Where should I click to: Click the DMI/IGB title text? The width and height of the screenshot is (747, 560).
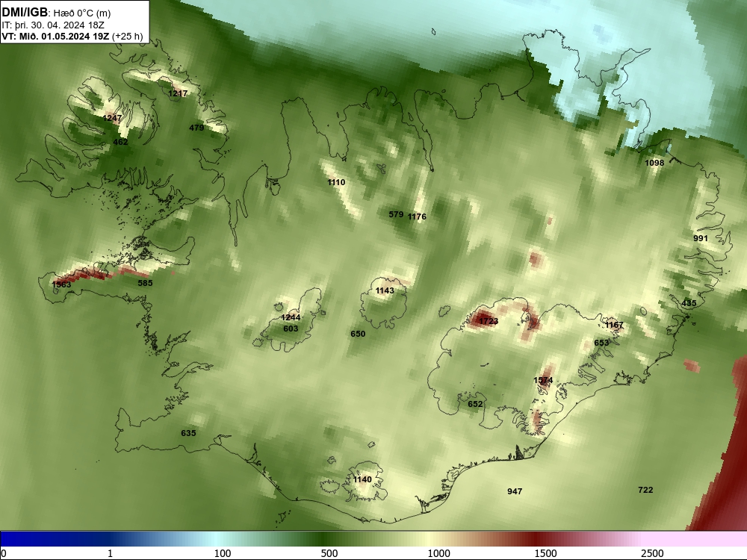(25, 13)
